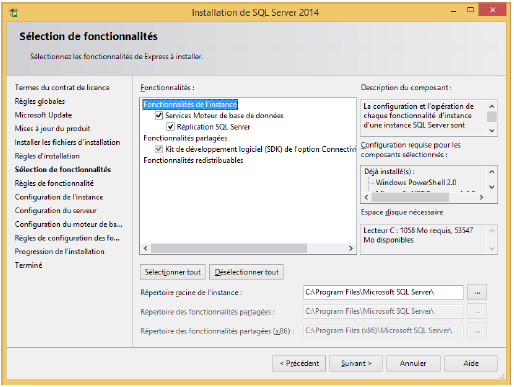Click the down arrow in the Déjà installé(s) list
This screenshot has height=387, width=514.
[x=491, y=187]
